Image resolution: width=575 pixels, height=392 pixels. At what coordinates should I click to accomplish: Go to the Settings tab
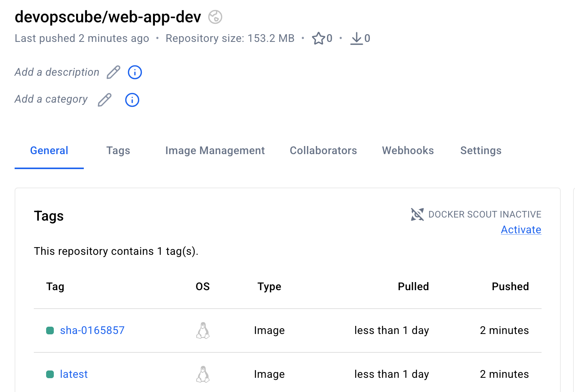pos(481,150)
